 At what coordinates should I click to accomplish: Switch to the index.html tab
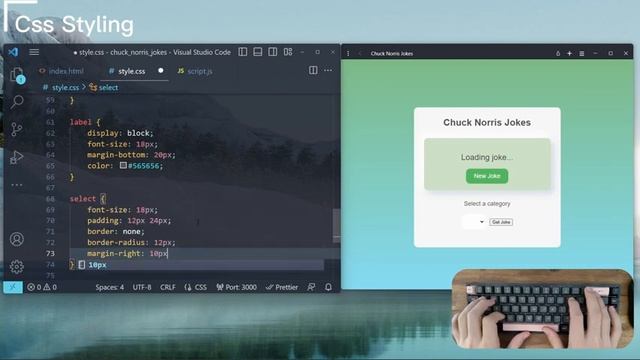(x=61, y=71)
